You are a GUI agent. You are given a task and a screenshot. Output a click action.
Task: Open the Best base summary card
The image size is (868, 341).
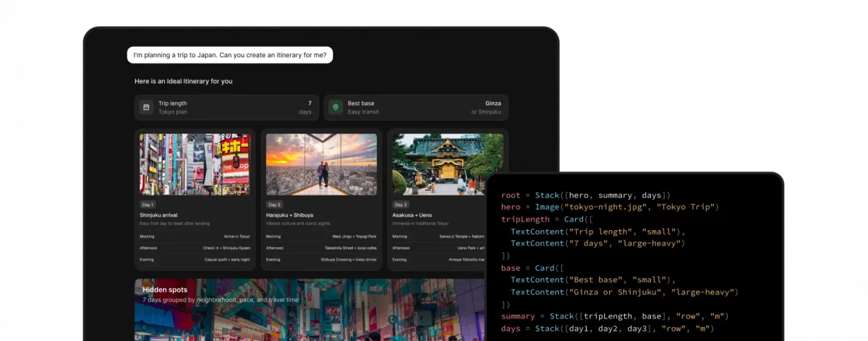(x=416, y=108)
